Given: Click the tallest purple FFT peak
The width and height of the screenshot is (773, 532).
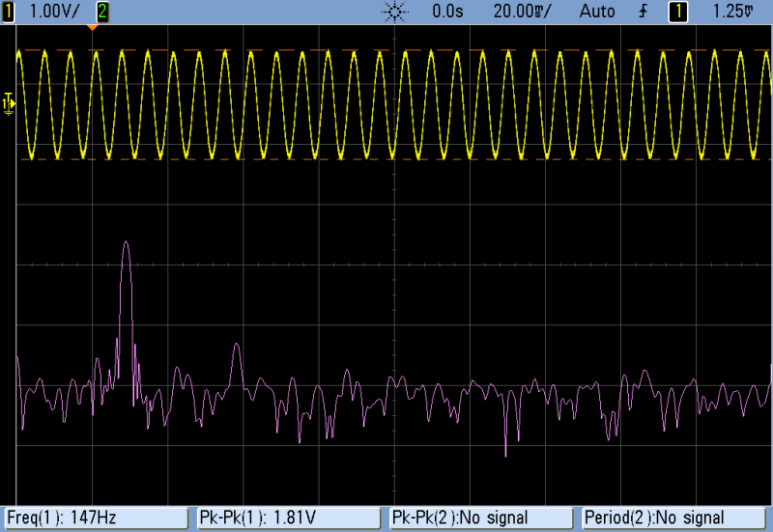Looking at the screenshot, I should click(126, 244).
